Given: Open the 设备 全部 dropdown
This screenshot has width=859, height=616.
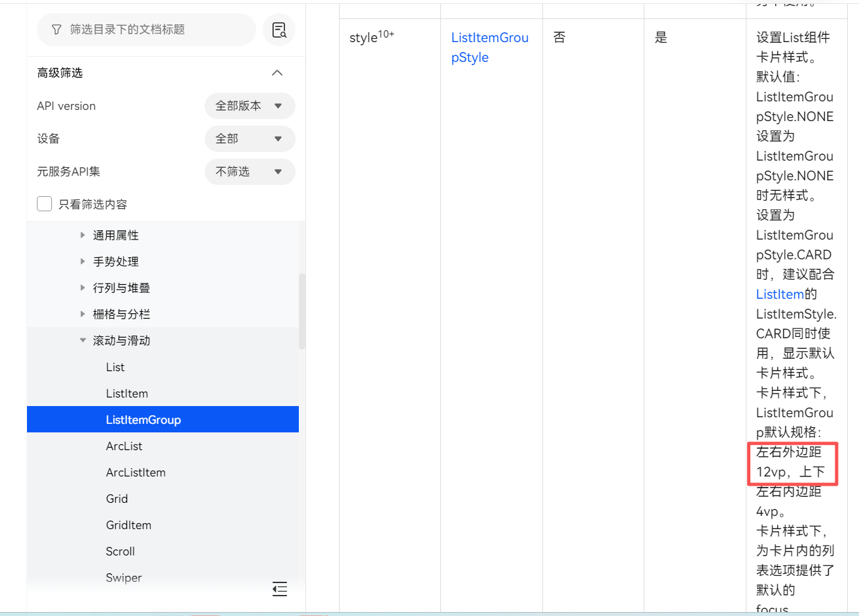Looking at the screenshot, I should click(249, 139).
